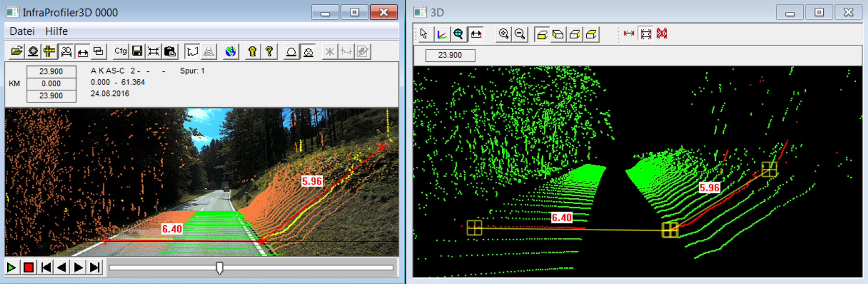This screenshot has height=284, width=868.
Task: Open the Datei menu
Action: click(22, 31)
